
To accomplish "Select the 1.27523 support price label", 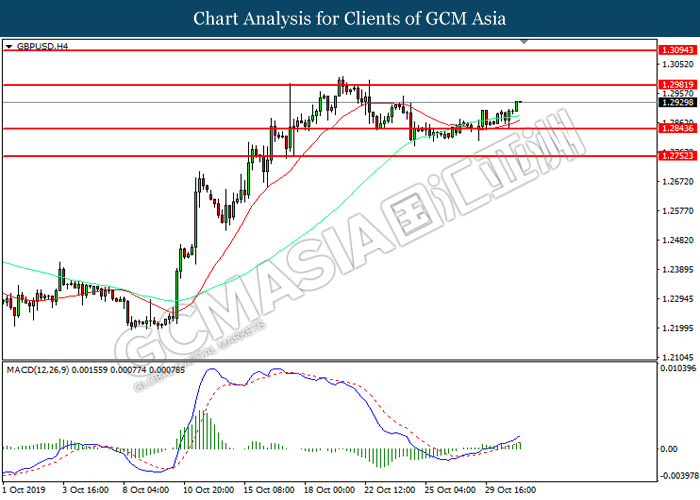I will 678,155.
